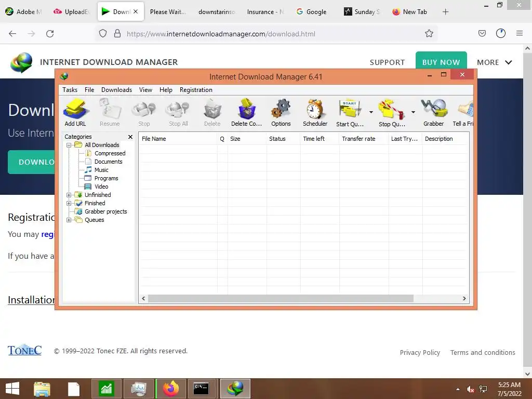Open the Privacy Policy link
The height and width of the screenshot is (399, 532).
point(420,353)
